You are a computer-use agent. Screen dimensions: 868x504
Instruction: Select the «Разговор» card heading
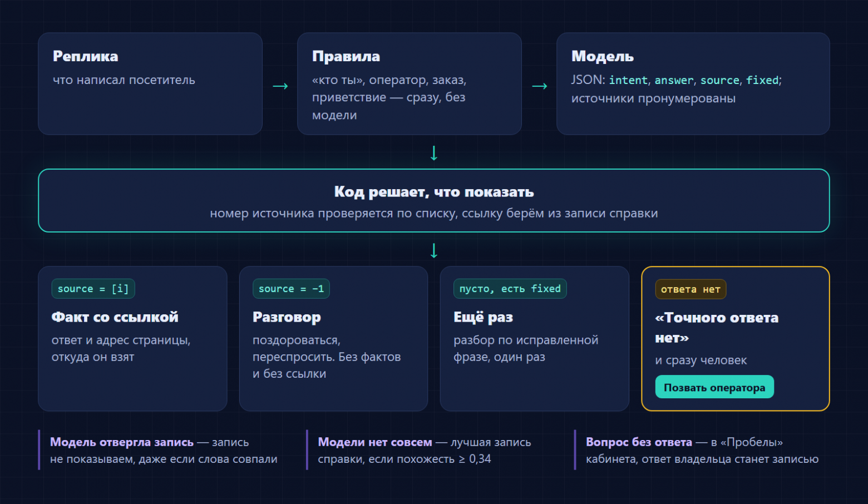(287, 317)
